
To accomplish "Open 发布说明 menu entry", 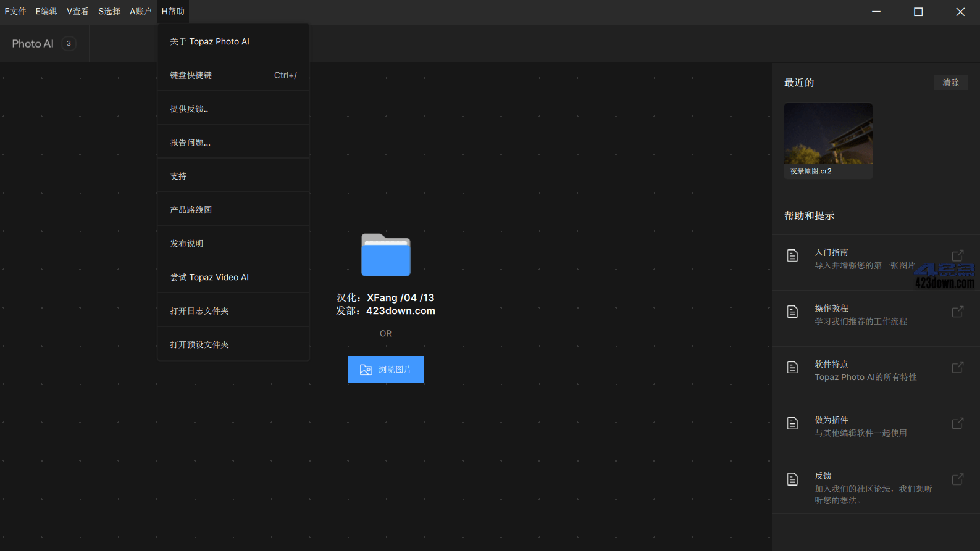I will (233, 243).
